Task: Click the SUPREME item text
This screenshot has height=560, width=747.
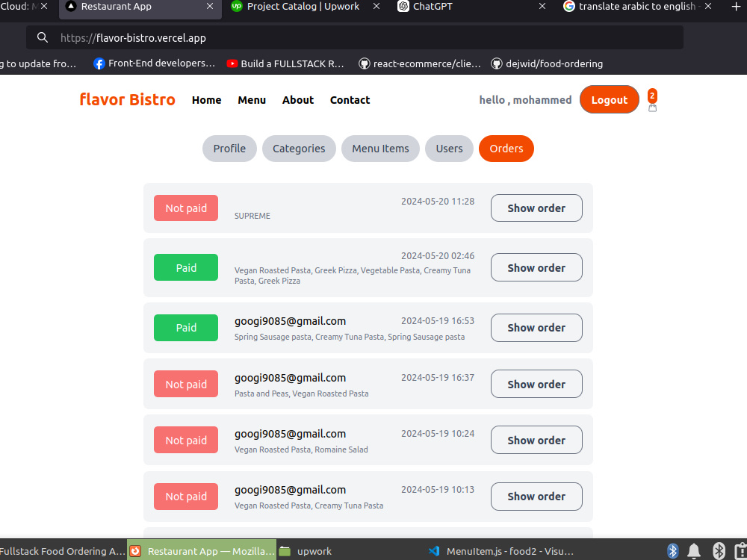Action: (x=252, y=216)
